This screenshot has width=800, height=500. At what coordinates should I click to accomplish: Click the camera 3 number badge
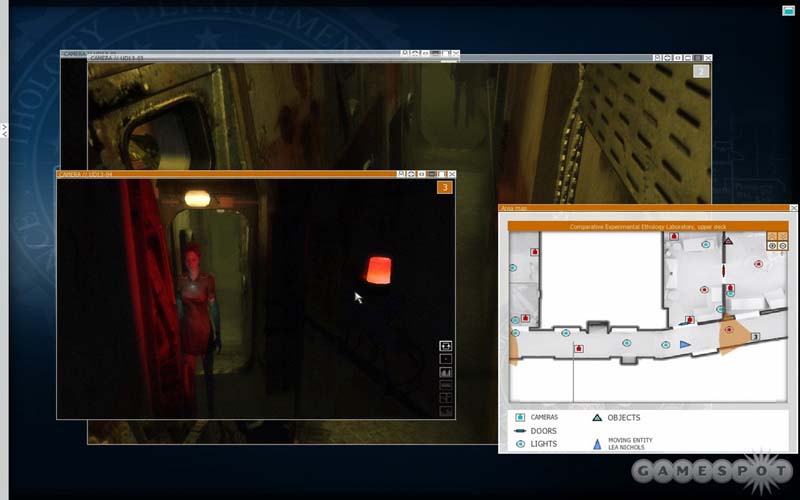(x=445, y=187)
